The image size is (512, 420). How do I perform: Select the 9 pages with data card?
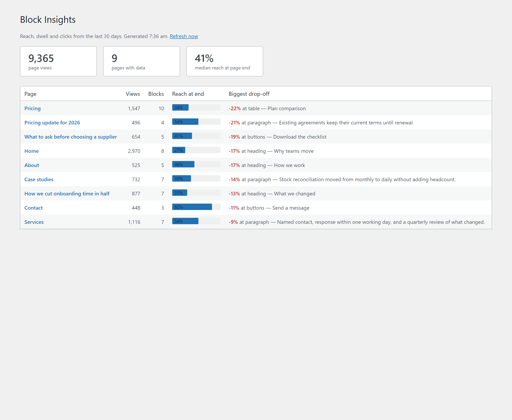pos(142,61)
